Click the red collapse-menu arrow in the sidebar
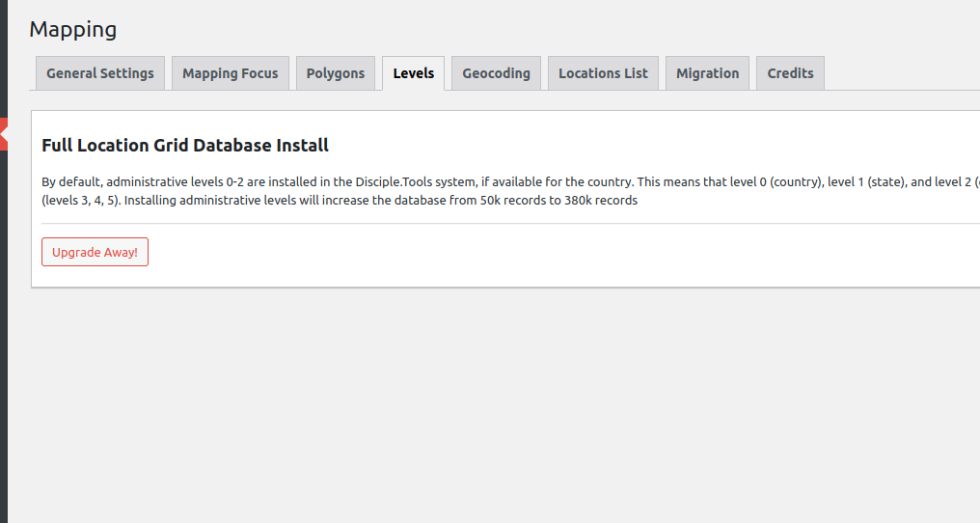The width and height of the screenshot is (980, 523). pyautogui.click(x=4, y=134)
